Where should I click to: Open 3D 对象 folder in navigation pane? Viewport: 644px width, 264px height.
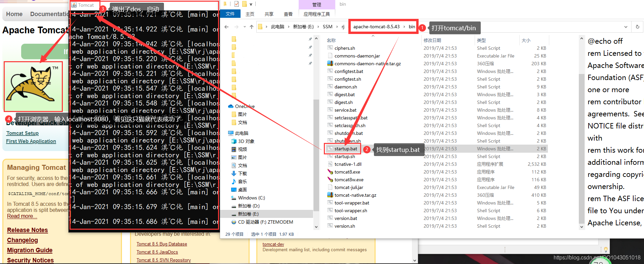click(246, 141)
